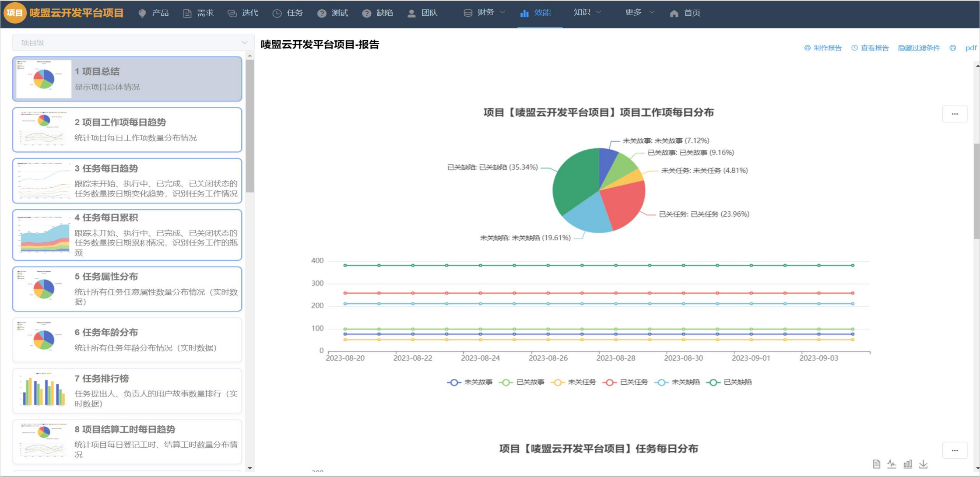This screenshot has width=980, height=477.
Task: Expand the 更多 dropdown menu
Action: coord(639,13)
